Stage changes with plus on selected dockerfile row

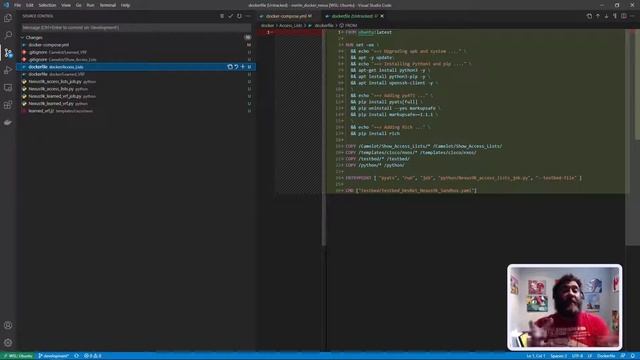pyautogui.click(x=242, y=67)
